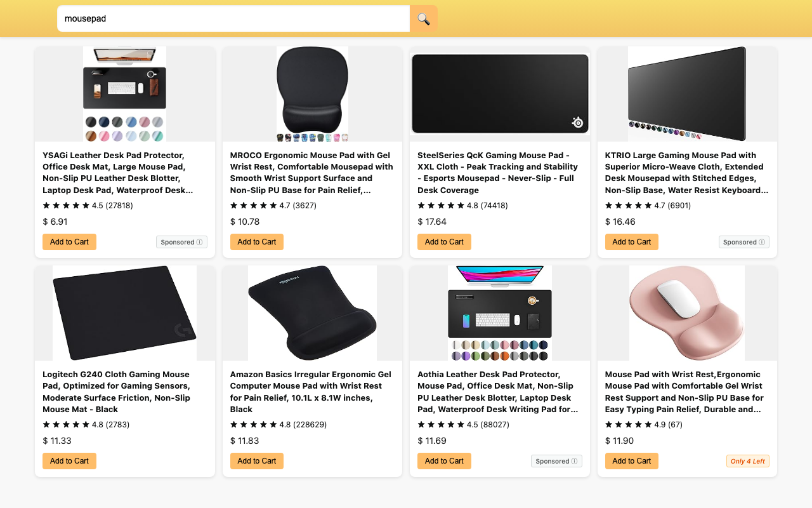
Task: Open the pink mouse pad product image
Action: click(x=687, y=313)
